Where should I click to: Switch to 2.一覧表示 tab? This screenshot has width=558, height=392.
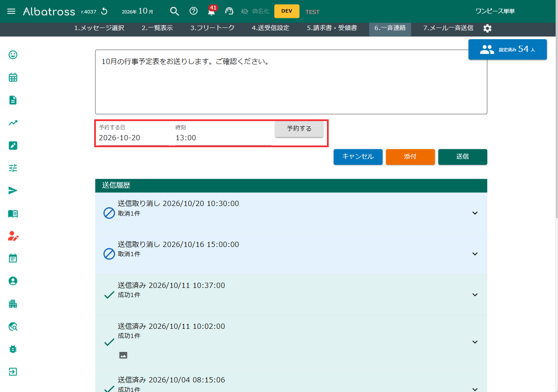pyautogui.click(x=157, y=28)
